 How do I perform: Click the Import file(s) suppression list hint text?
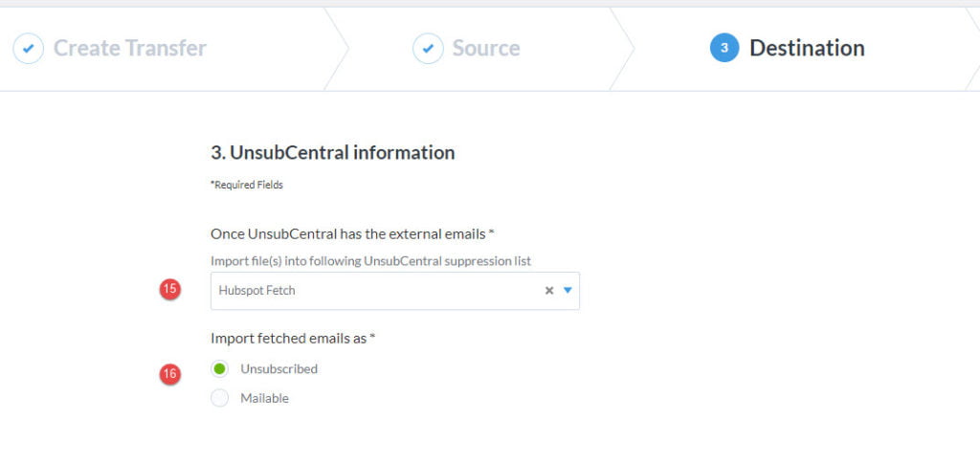(x=370, y=260)
